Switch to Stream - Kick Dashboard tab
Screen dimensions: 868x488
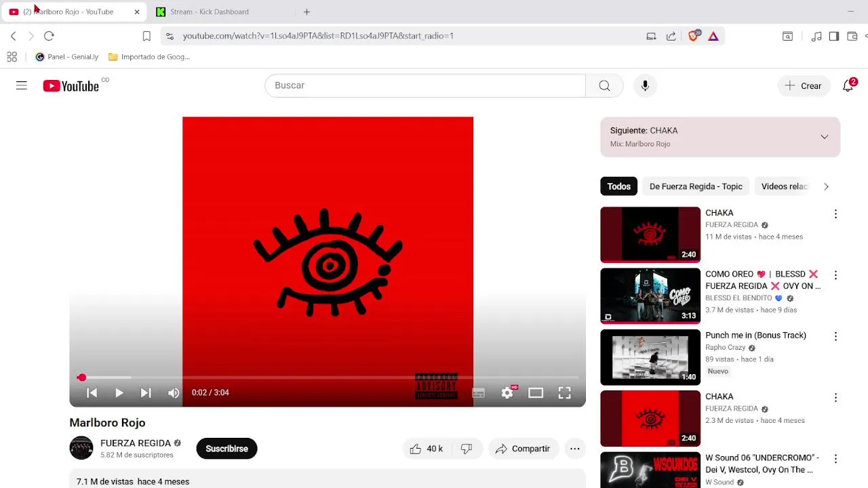pos(210,12)
